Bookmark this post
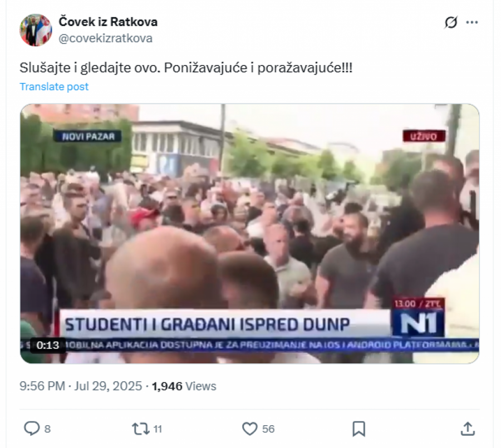501x448 pixels. pos(358,429)
